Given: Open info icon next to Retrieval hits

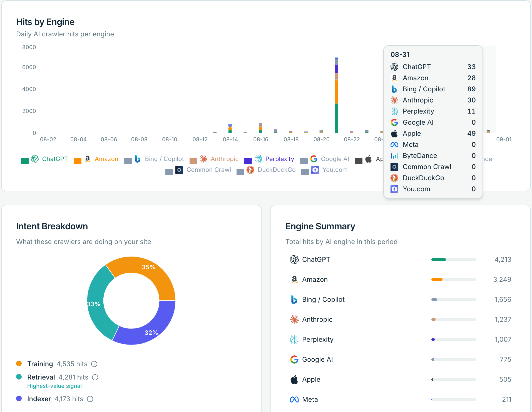Looking at the screenshot, I should coord(95,377).
